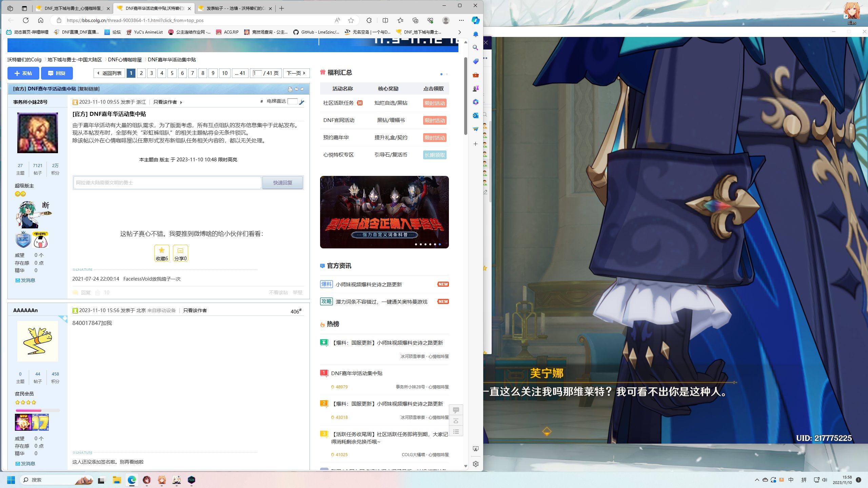Click the forum page vertical scrollbar

tap(466, 96)
